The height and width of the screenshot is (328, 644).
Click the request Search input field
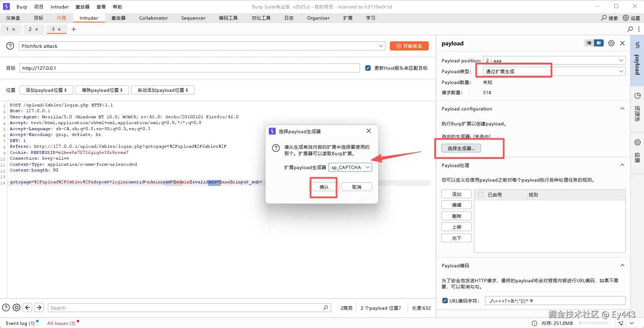click(189, 308)
